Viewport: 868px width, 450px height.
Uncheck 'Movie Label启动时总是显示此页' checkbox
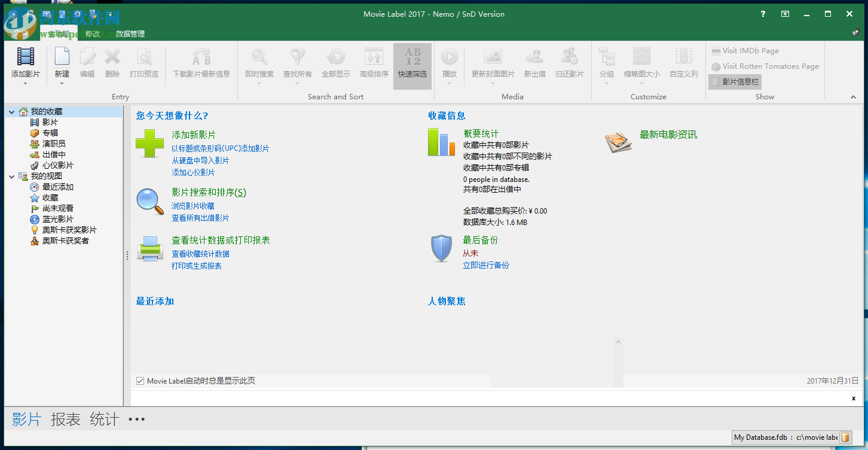(x=140, y=381)
